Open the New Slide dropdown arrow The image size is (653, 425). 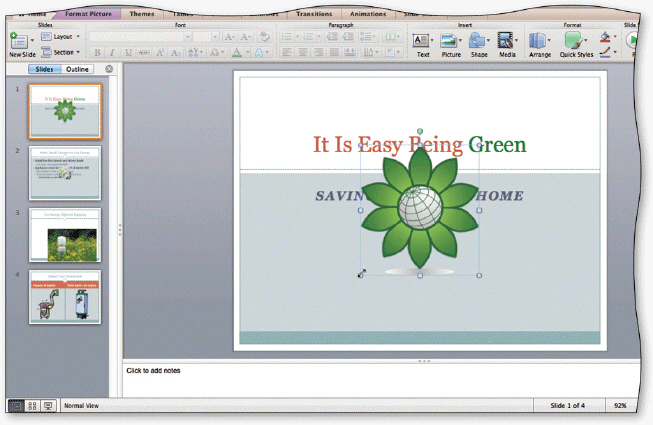(32, 41)
